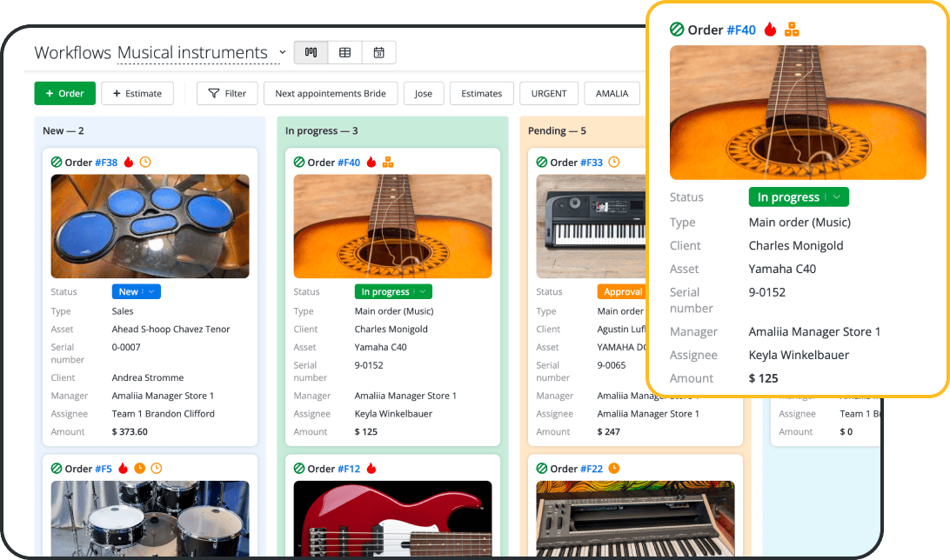950x560 pixels.
Task: Click the fire icon on Order #F5
Action: pos(123,469)
